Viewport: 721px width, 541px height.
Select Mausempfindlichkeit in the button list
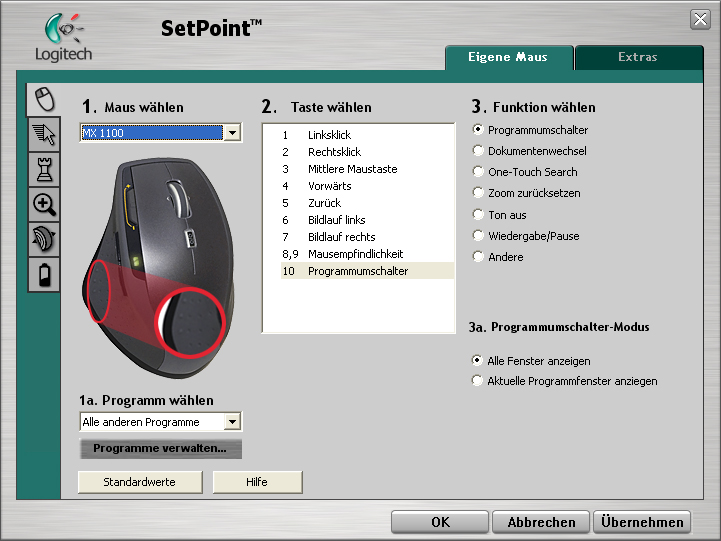point(357,254)
